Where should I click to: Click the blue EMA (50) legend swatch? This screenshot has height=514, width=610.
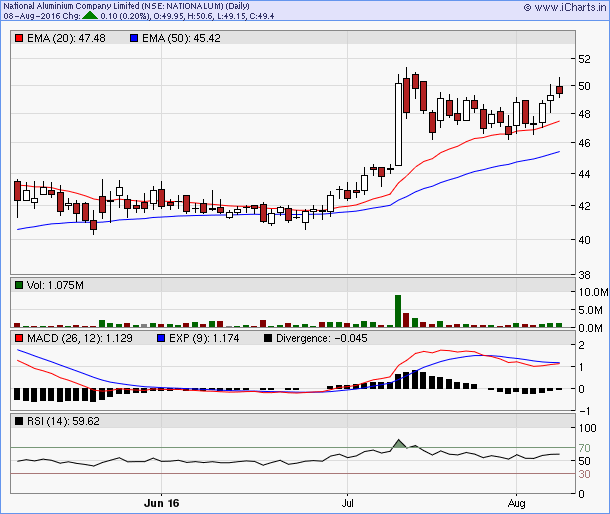pyautogui.click(x=134, y=38)
